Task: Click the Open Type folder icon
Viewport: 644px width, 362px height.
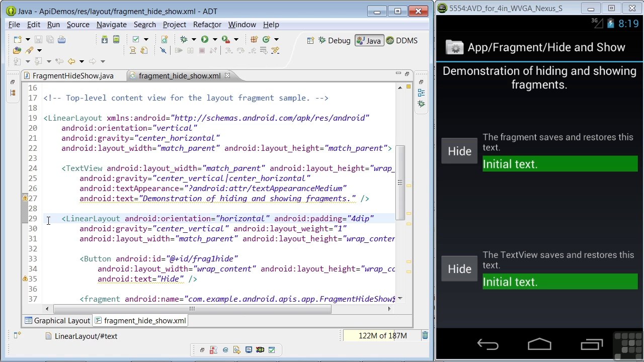Action: click(x=17, y=50)
